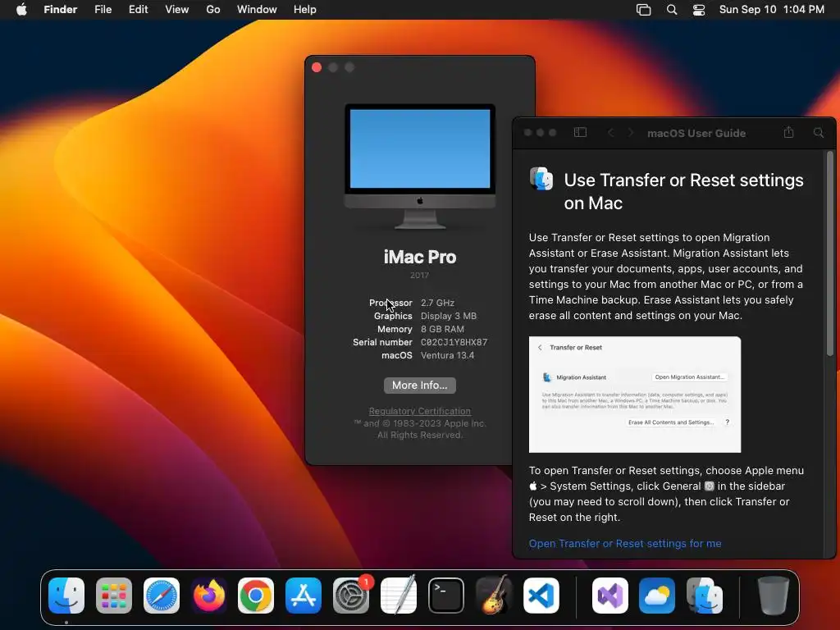Click the Stage Manager icon in menu bar
Viewport: 840px width, 630px height.
pyautogui.click(x=643, y=10)
